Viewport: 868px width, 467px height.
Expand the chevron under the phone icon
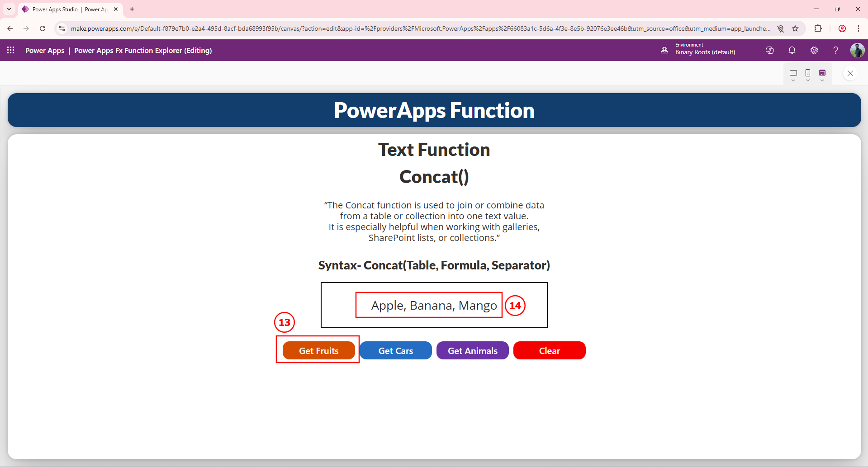808,80
